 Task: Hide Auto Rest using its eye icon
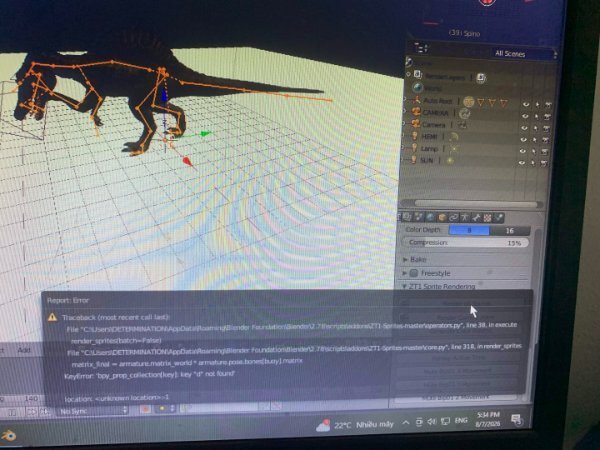point(527,104)
